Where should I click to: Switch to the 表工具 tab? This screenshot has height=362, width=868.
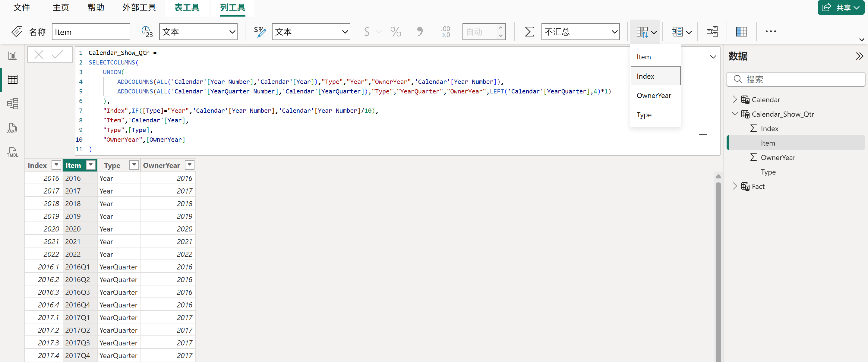(x=187, y=8)
